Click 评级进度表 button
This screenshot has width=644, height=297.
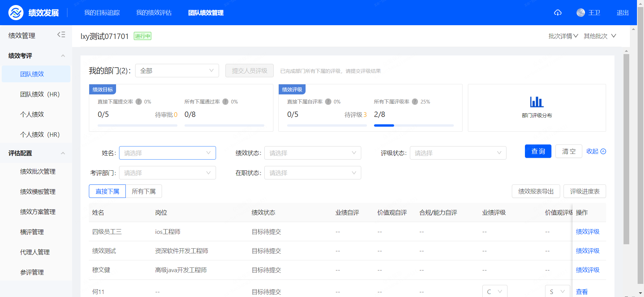click(x=585, y=191)
